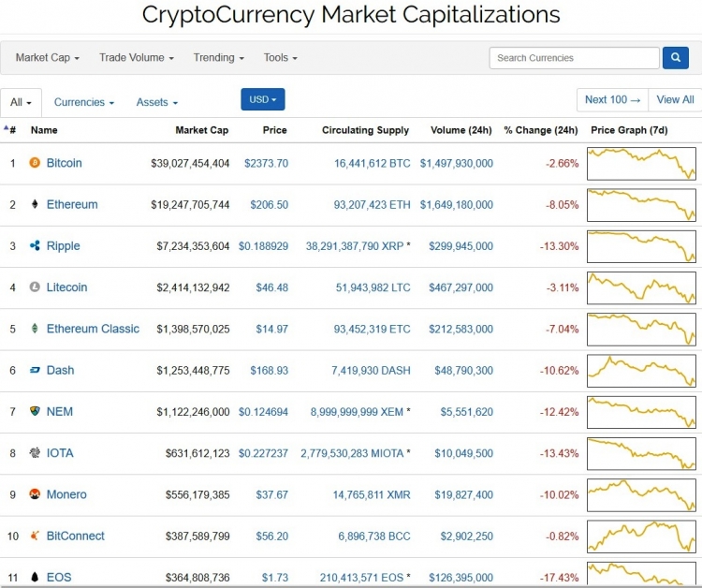Click the Monero logo icon

coord(35,494)
